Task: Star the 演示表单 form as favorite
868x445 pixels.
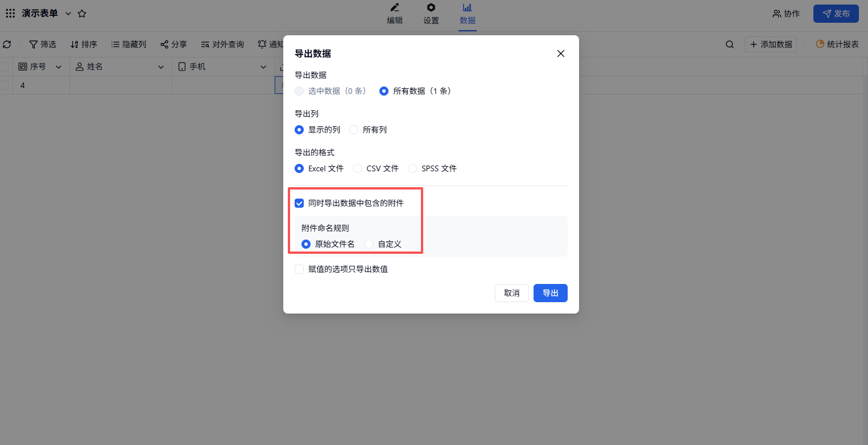Action: [82, 14]
